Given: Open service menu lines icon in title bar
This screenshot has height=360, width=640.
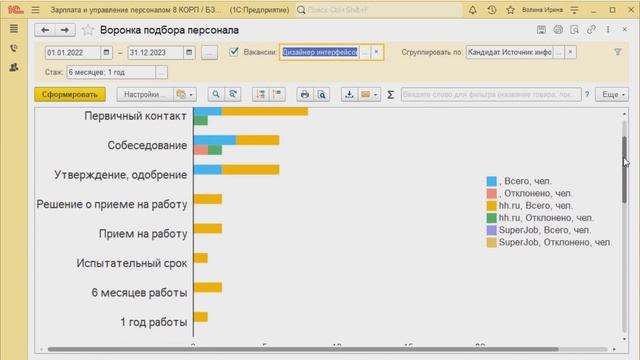Looking at the screenshot, I should point(574,10).
